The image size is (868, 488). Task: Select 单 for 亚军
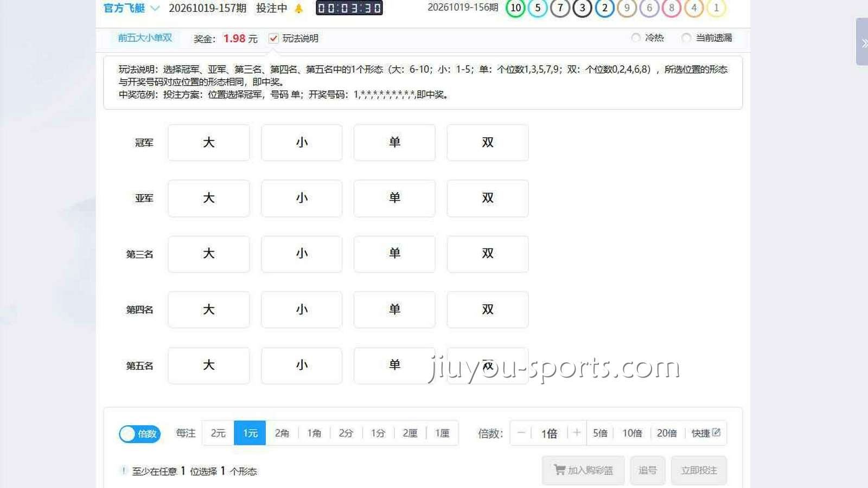click(x=394, y=198)
